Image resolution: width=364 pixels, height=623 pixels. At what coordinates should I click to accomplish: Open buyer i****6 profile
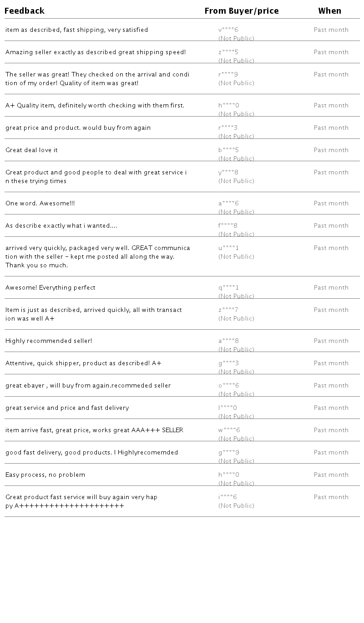(x=227, y=497)
